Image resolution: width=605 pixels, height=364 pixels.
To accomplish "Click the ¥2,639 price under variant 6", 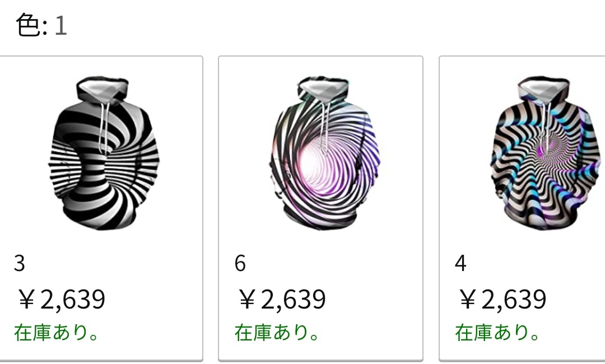I will (282, 299).
